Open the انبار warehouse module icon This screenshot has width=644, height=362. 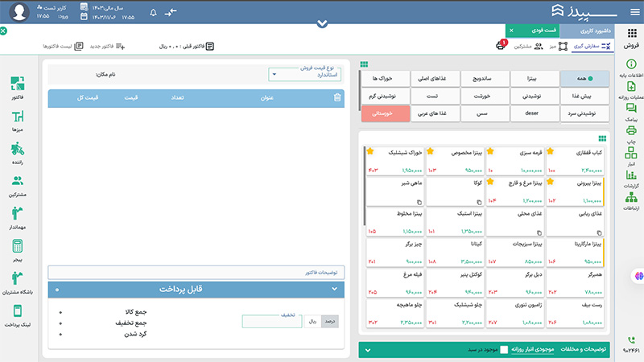tap(631, 153)
